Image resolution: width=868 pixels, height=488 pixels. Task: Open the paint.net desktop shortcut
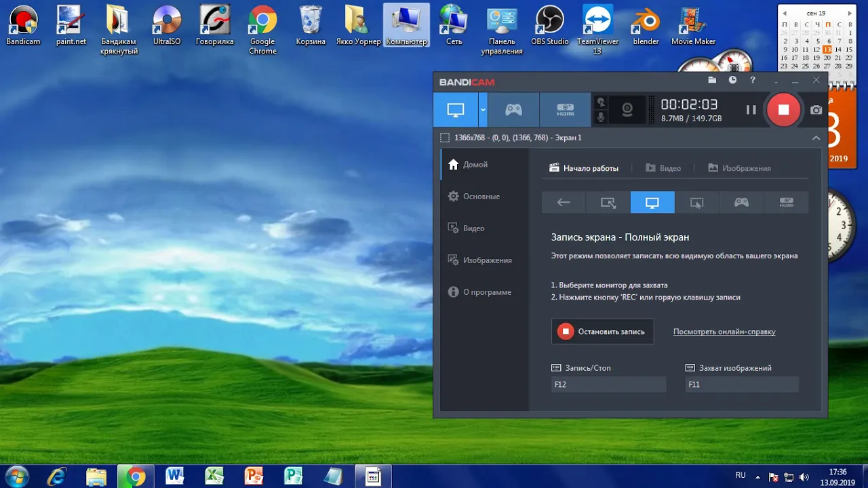click(x=71, y=26)
